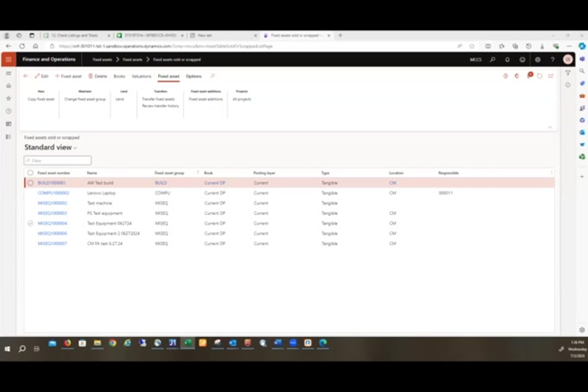Viewport: 588px width, 392px height.
Task: Click into the grid Filter input box
Action: [57, 160]
